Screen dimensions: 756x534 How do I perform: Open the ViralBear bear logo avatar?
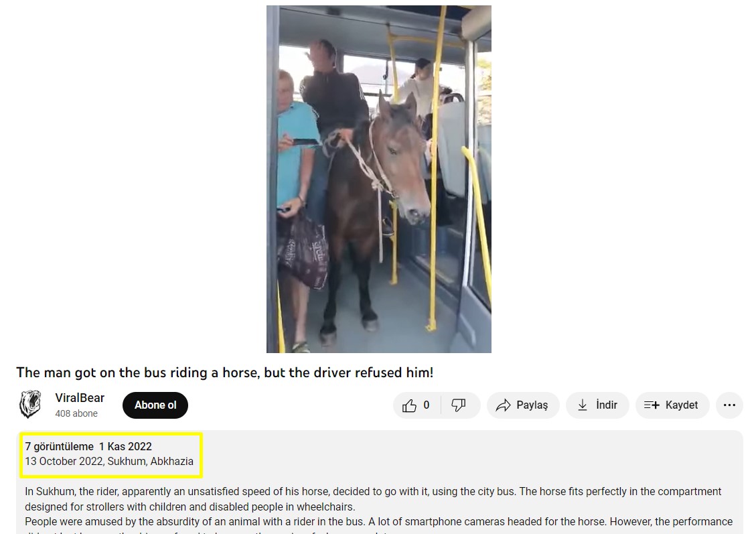click(30, 404)
